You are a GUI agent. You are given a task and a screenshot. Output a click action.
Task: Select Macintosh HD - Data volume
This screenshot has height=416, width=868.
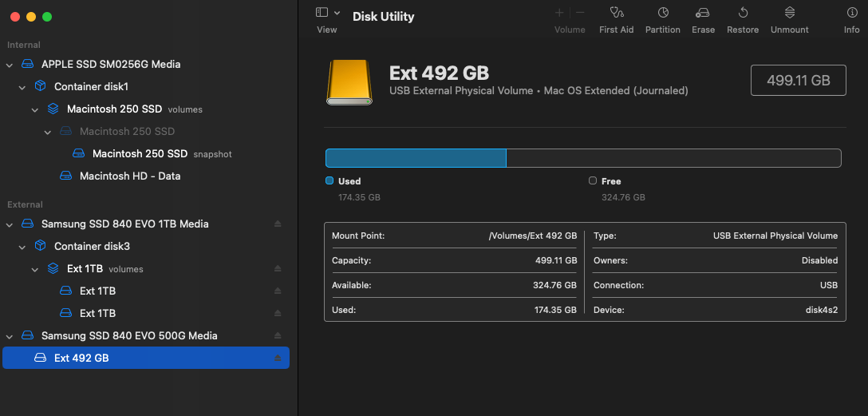(129, 176)
